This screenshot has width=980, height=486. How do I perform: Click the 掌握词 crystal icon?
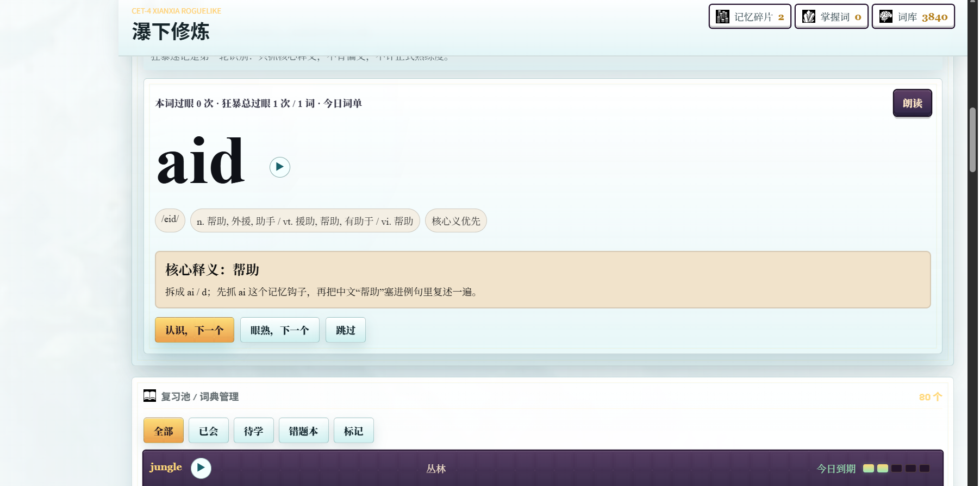pyautogui.click(x=808, y=17)
